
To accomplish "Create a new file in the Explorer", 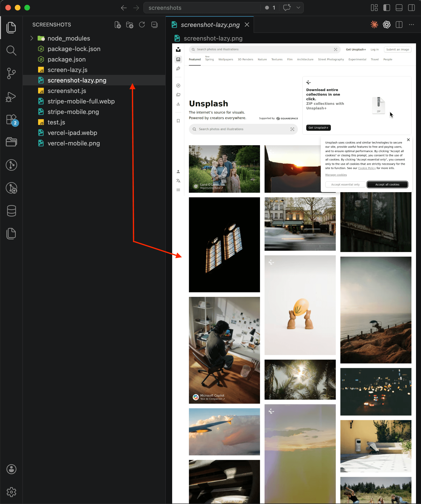I will coord(118,25).
